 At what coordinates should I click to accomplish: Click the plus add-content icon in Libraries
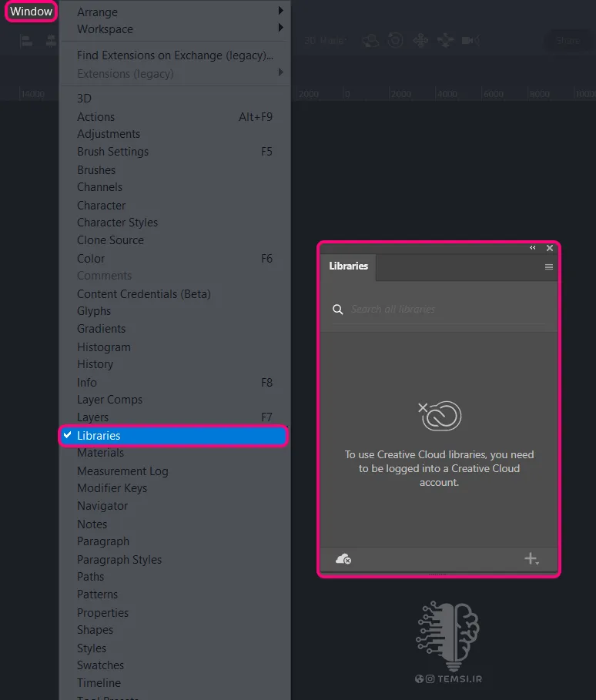click(531, 558)
